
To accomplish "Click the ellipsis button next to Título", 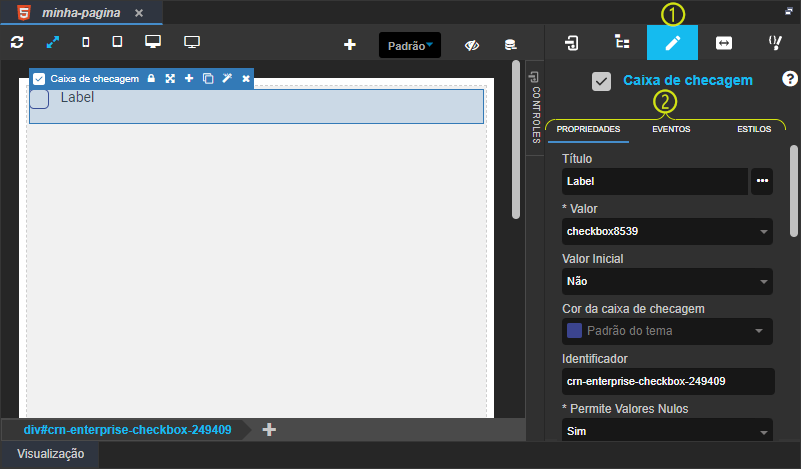I will coord(762,181).
